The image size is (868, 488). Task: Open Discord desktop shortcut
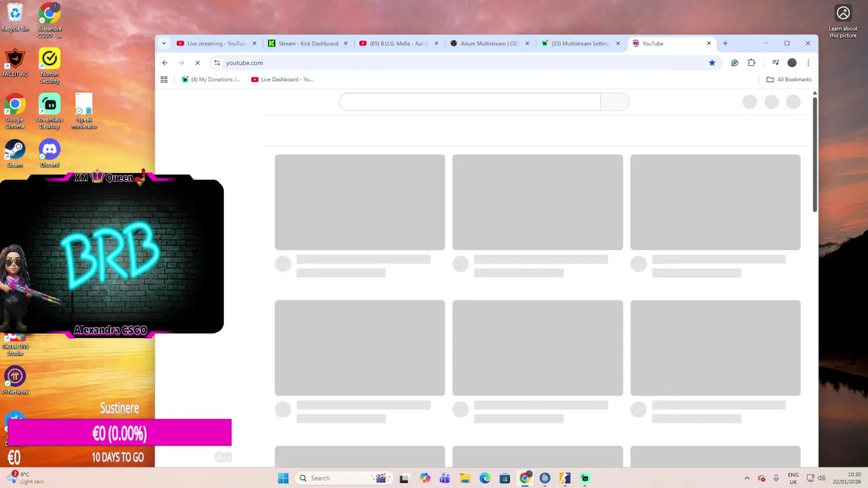(50, 154)
